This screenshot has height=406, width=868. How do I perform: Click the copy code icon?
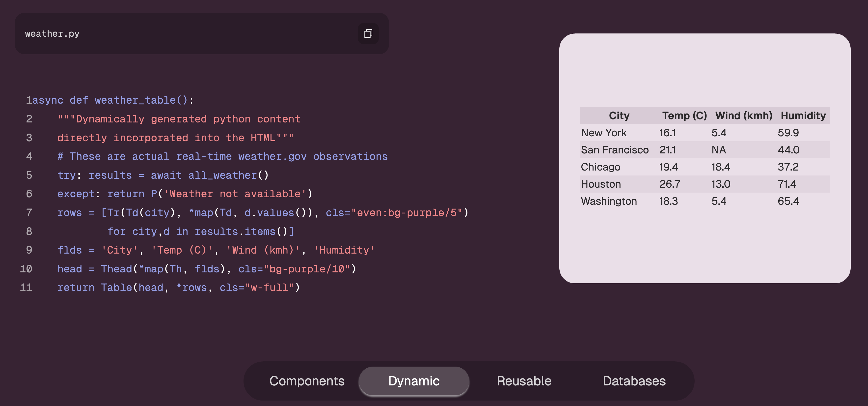(368, 34)
